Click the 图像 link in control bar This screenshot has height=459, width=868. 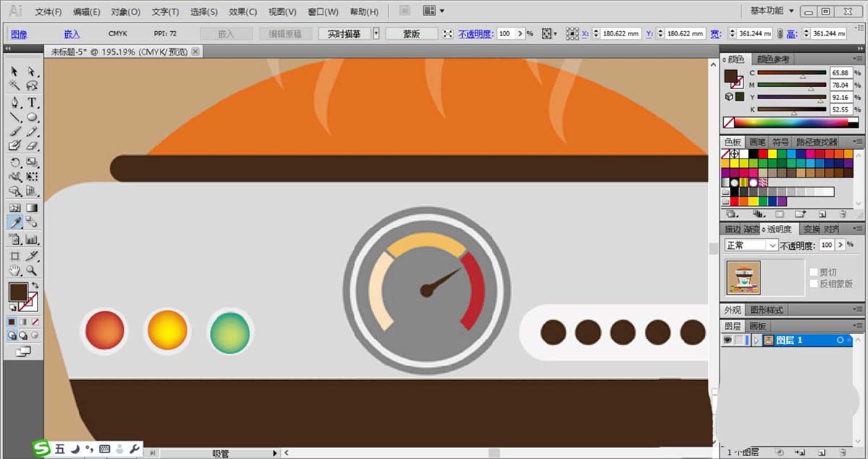[18, 34]
